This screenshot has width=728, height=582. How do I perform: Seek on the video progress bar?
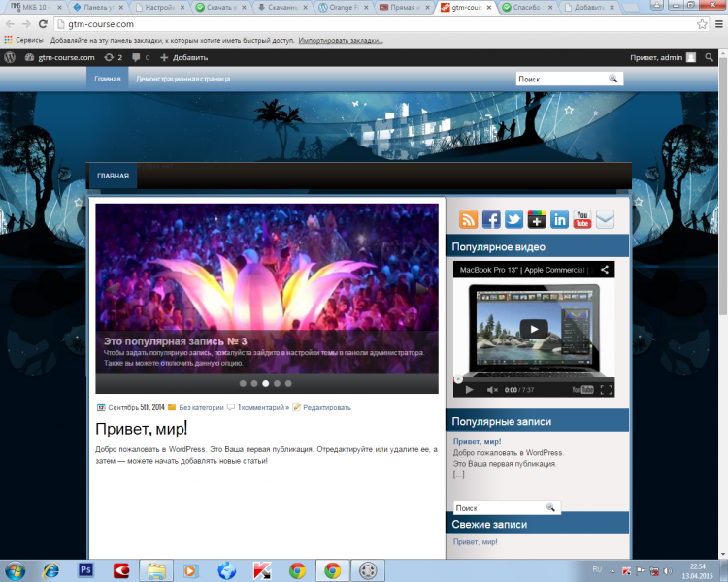534,379
